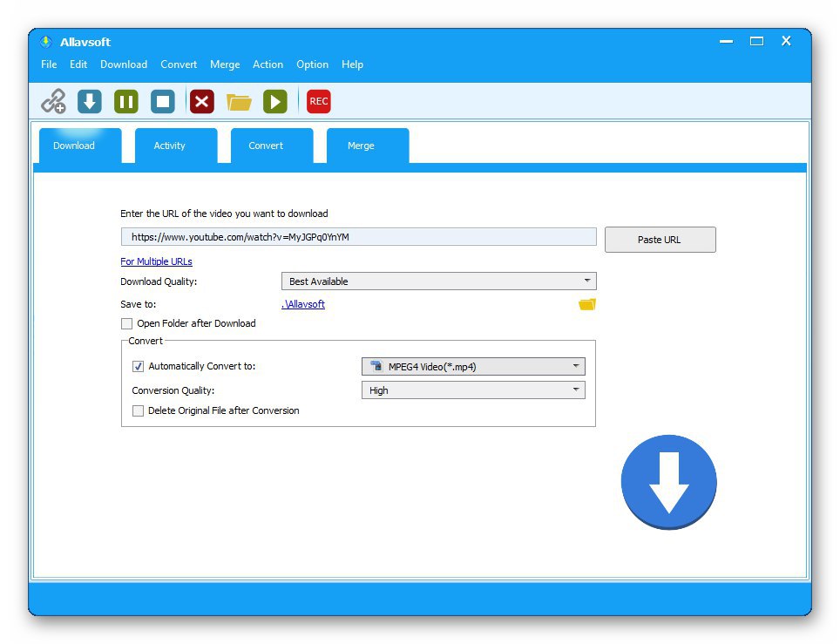Open the File menu
Screen dimensions: 840x644
click(49, 64)
